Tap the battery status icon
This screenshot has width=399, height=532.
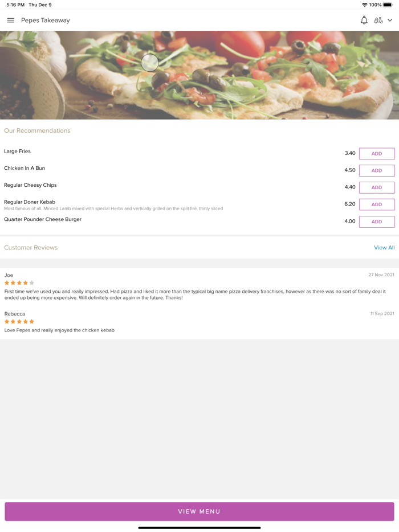coord(388,5)
